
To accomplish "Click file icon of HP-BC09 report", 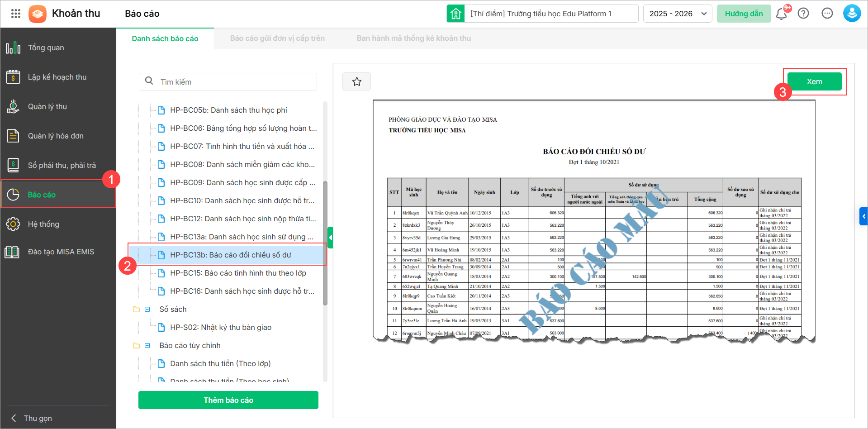I will click(x=161, y=182).
